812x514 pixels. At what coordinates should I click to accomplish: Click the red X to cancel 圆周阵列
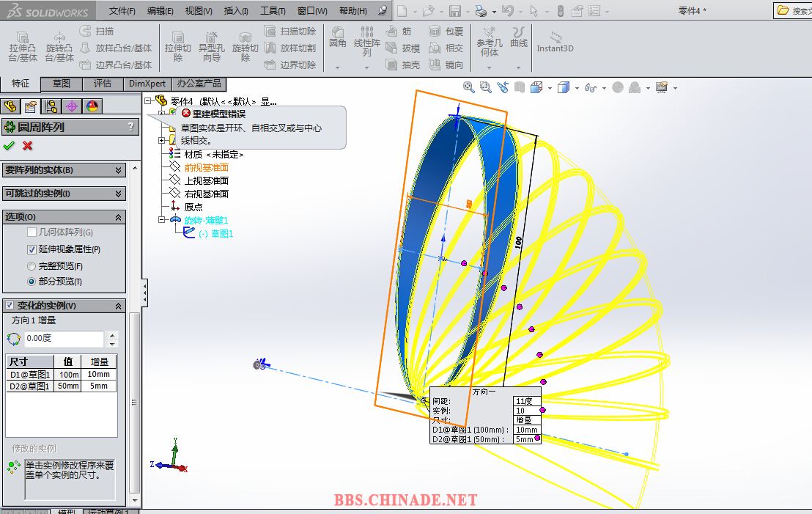click(28, 145)
